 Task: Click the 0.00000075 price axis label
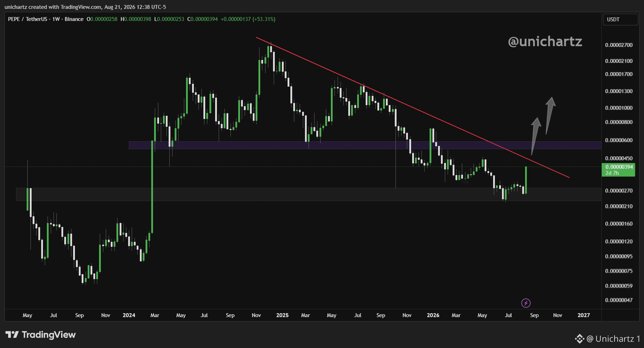(619, 271)
